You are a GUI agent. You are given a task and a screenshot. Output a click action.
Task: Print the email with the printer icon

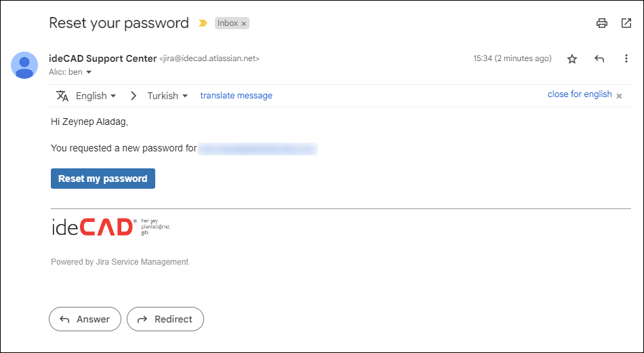tap(601, 23)
